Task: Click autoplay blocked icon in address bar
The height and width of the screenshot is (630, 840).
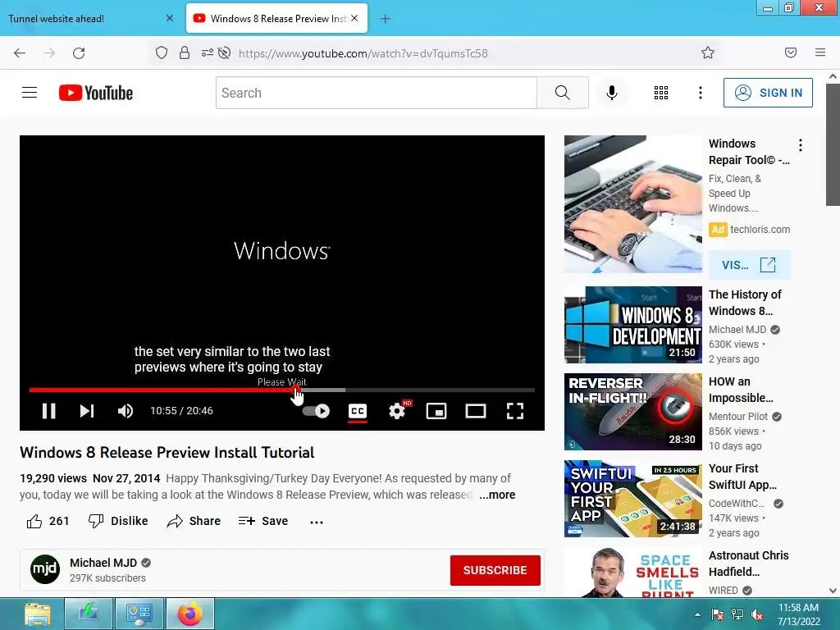Action: coord(225,52)
